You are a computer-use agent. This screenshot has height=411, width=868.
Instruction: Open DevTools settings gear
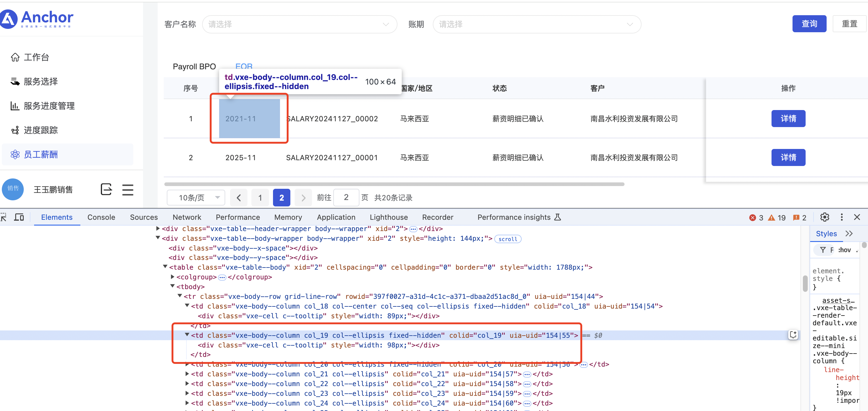tap(824, 217)
